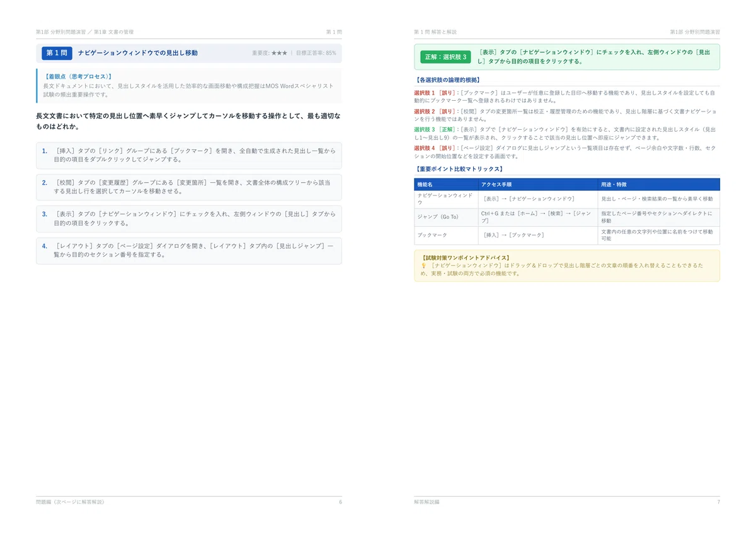Click page number 6

340,502
